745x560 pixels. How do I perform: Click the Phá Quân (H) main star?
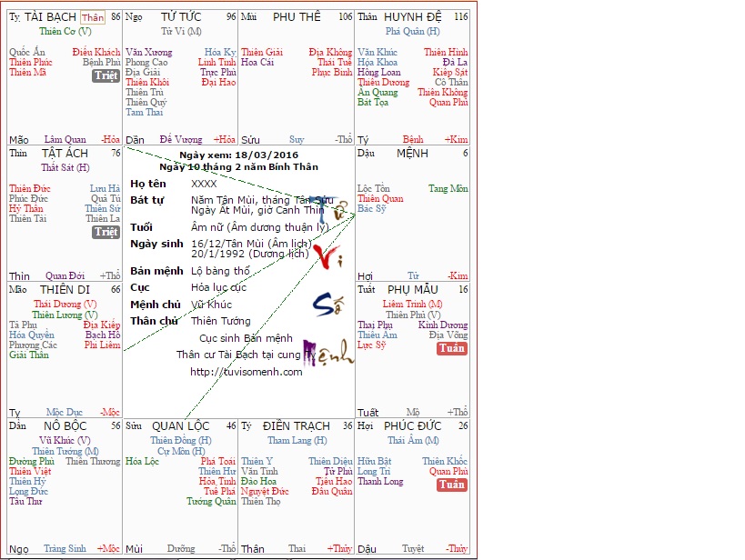(x=412, y=31)
